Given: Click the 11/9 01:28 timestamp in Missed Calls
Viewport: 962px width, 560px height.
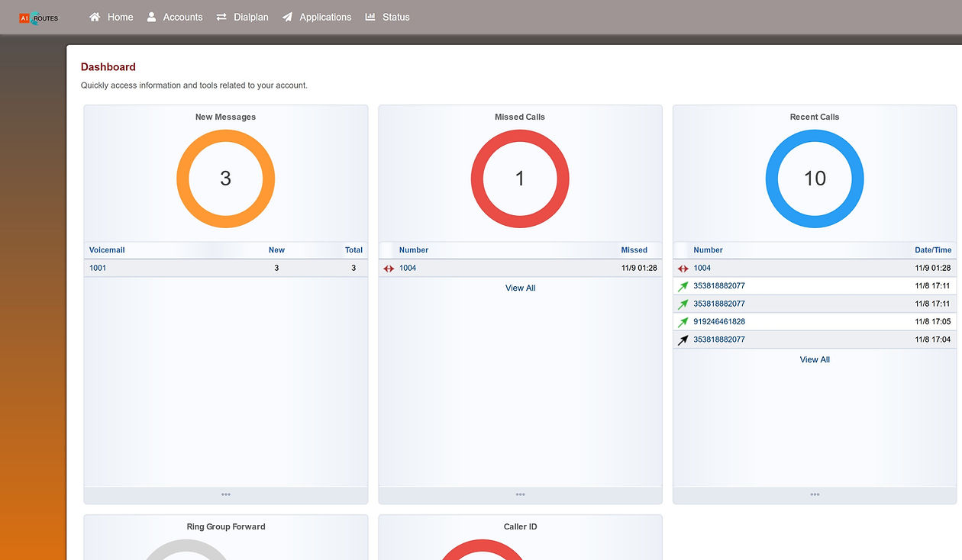Looking at the screenshot, I should pos(639,269).
